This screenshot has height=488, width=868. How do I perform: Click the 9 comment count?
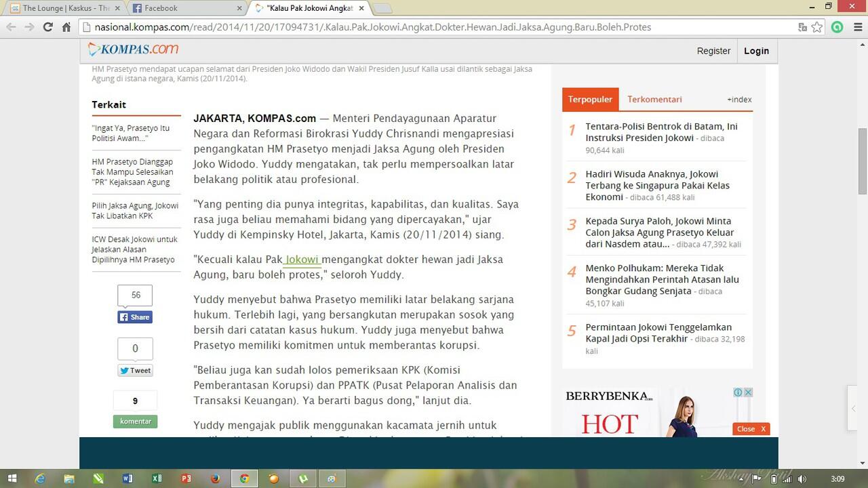click(135, 401)
